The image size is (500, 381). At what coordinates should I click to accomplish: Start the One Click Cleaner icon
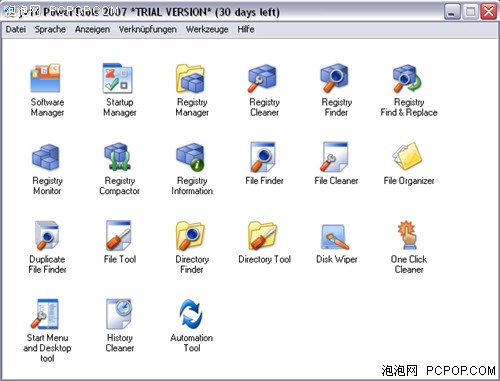click(407, 235)
